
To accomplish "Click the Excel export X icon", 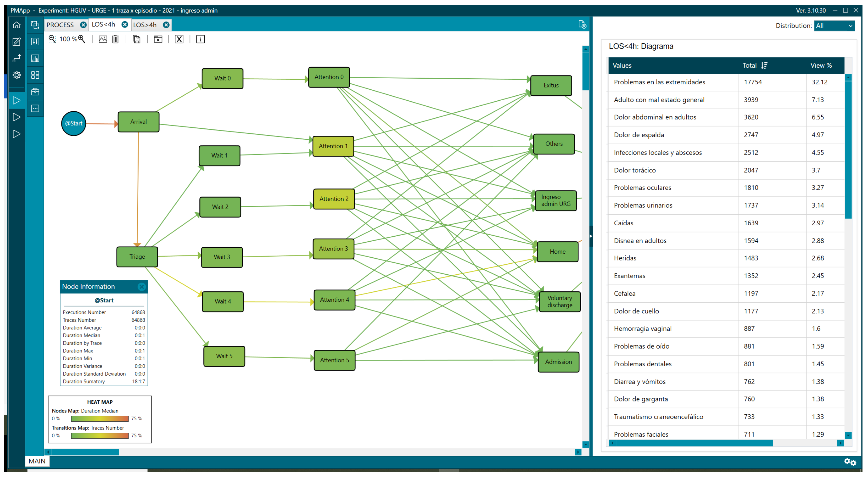I will tap(179, 39).
